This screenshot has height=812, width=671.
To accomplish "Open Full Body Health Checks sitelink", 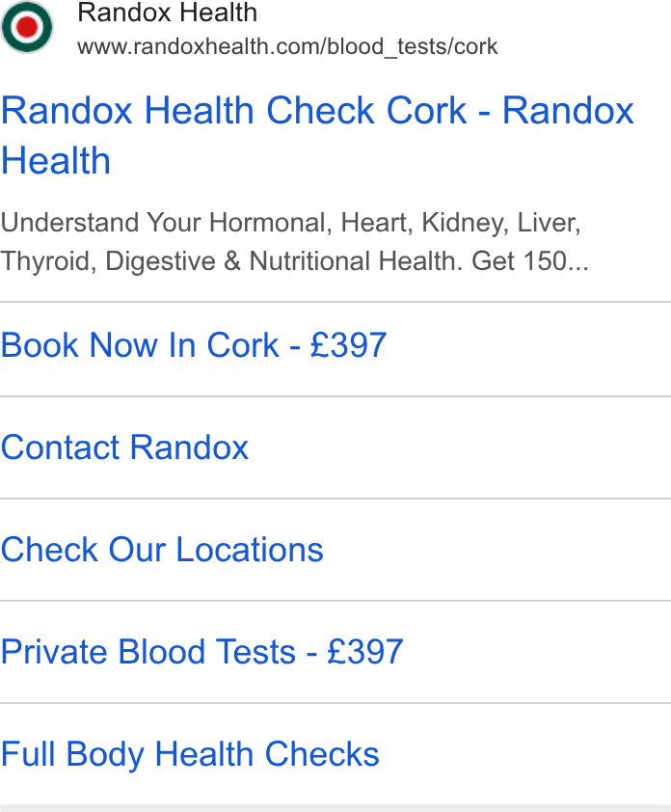I will point(190,754).
